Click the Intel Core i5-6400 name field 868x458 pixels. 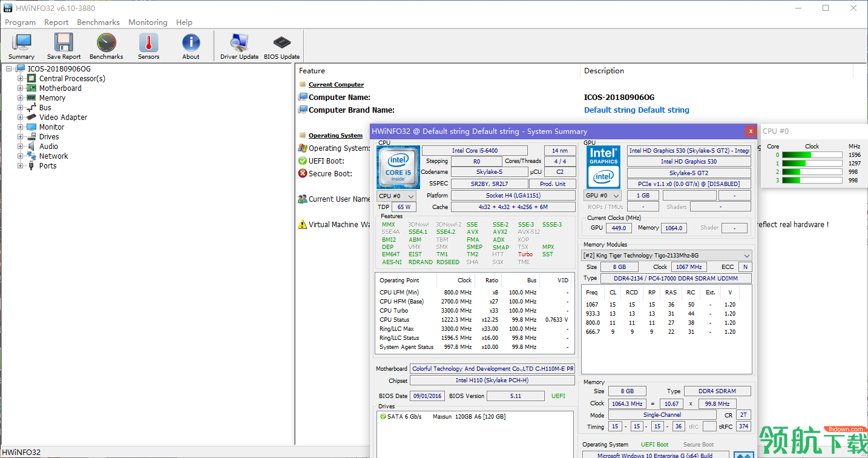click(475, 150)
